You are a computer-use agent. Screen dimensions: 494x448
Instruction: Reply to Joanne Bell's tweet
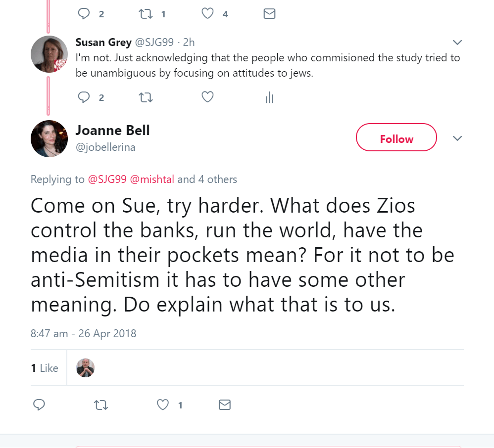(x=39, y=405)
